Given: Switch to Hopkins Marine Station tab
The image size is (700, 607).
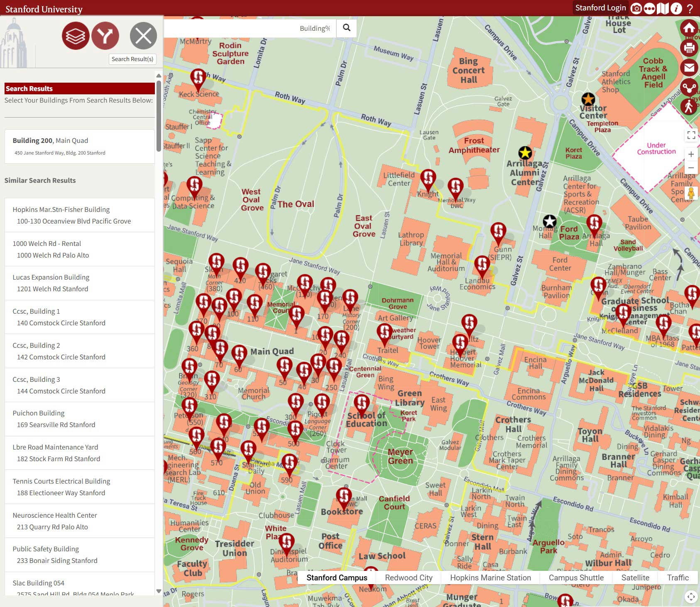Looking at the screenshot, I should pos(490,578).
